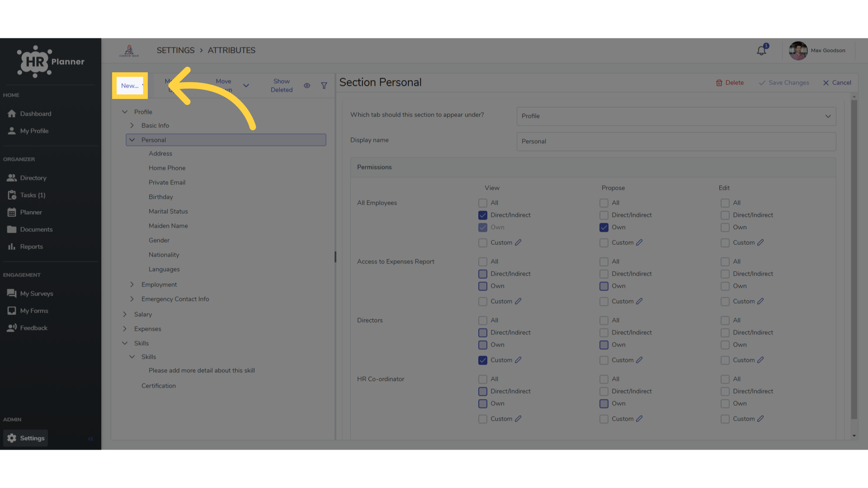
Task: Check All Employees Edit All checkbox
Action: click(x=725, y=203)
